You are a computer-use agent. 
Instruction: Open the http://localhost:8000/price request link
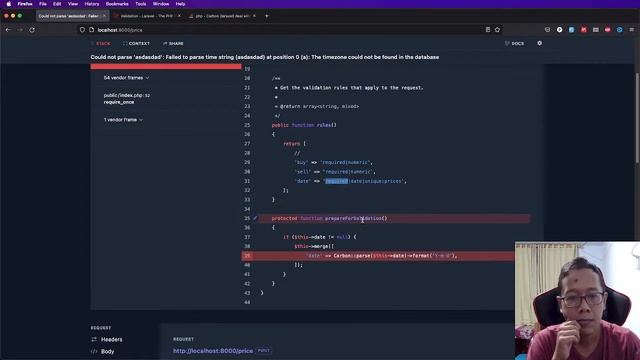pos(213,351)
